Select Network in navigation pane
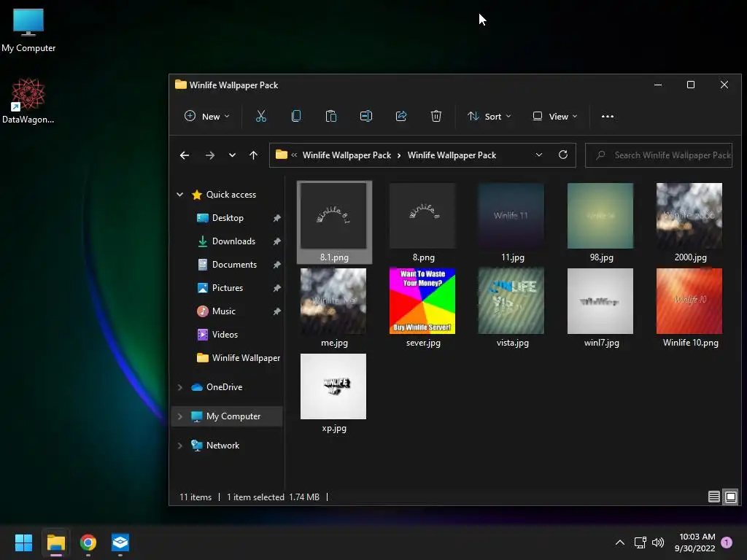 point(222,446)
